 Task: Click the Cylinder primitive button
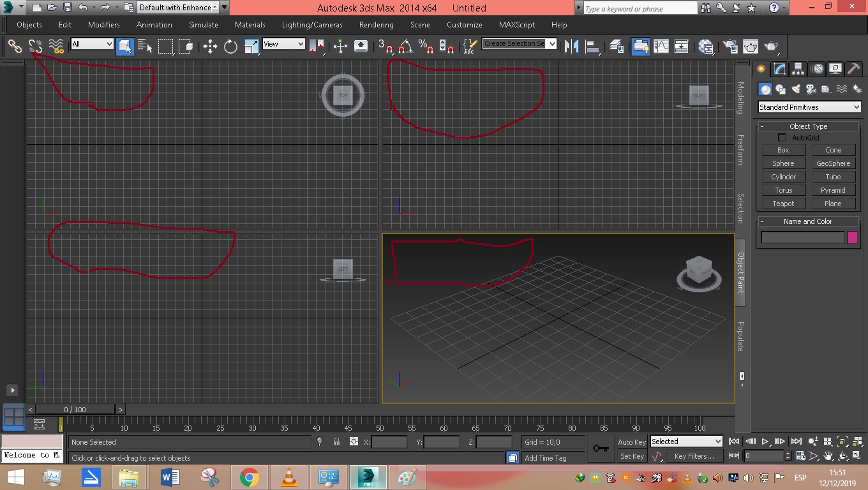(x=783, y=177)
